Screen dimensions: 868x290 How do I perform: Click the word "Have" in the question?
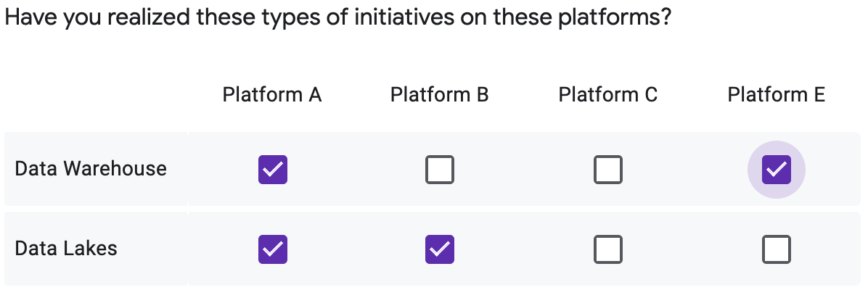(x=29, y=17)
